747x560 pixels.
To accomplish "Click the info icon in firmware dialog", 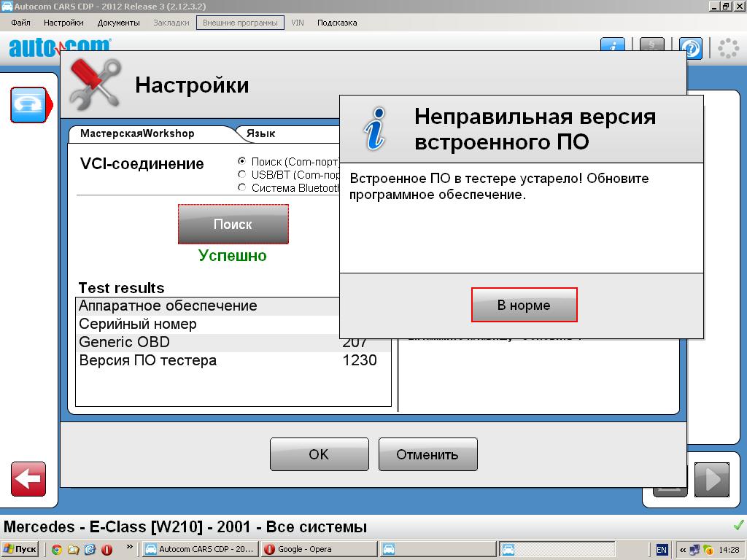I will pos(375,129).
